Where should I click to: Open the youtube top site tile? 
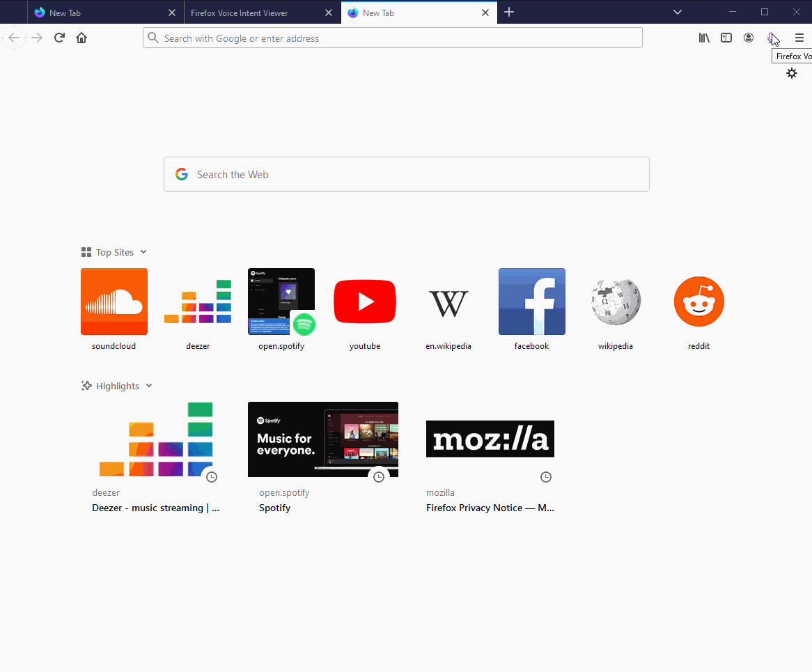[365, 302]
